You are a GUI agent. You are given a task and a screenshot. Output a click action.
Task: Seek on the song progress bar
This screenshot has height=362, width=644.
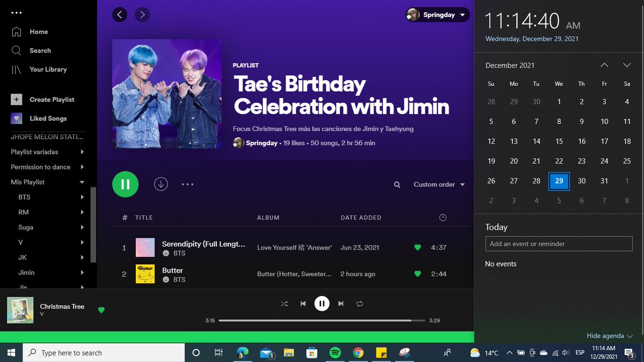coord(321,321)
